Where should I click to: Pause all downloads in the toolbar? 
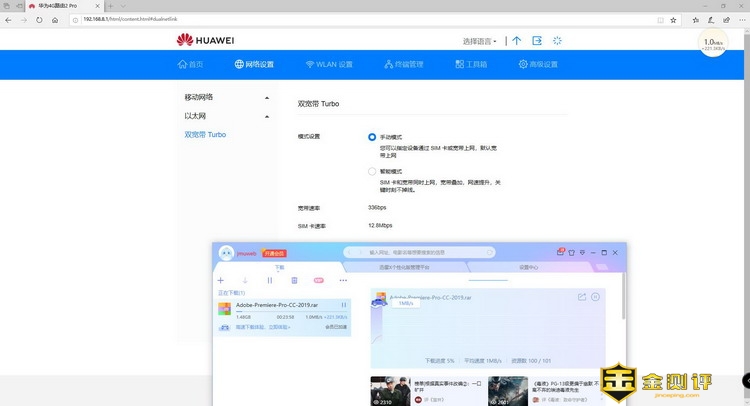click(269, 280)
